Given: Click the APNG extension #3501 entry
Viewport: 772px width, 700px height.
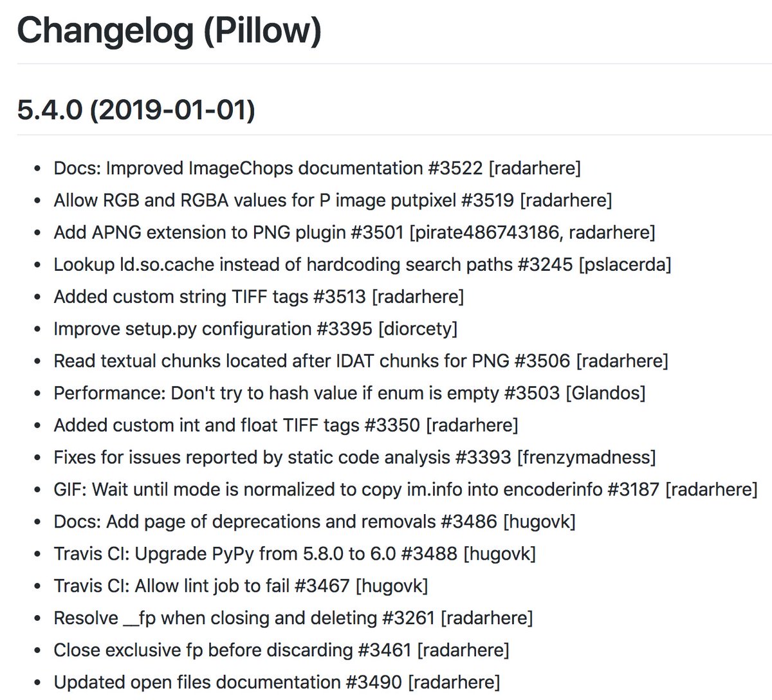Looking at the screenshot, I should point(354,233).
